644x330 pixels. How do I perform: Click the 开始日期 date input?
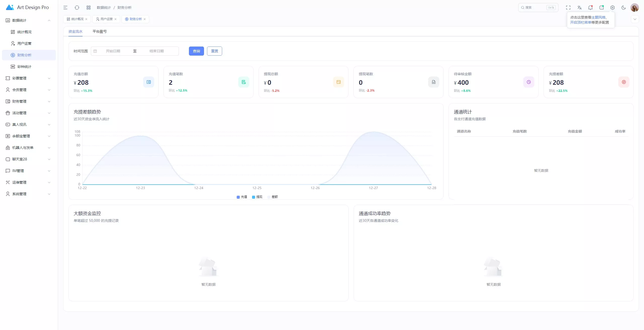(x=113, y=51)
